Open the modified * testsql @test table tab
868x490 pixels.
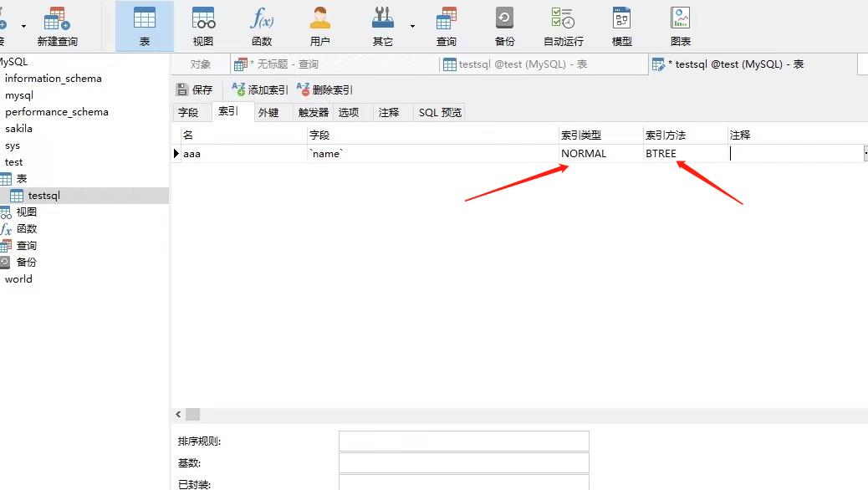tap(753, 64)
